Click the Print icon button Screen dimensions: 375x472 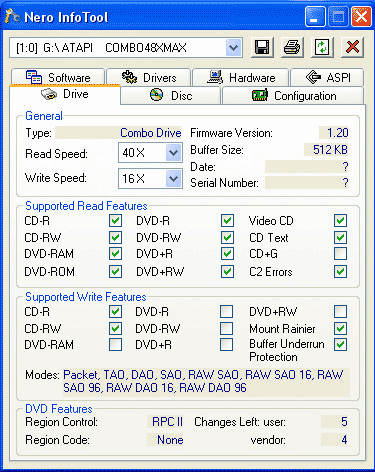pos(292,47)
